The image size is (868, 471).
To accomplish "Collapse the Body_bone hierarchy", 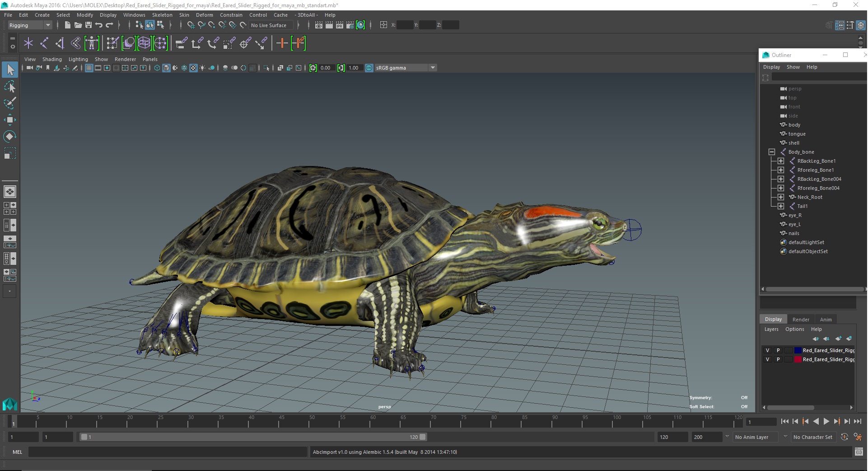I will coord(772,152).
